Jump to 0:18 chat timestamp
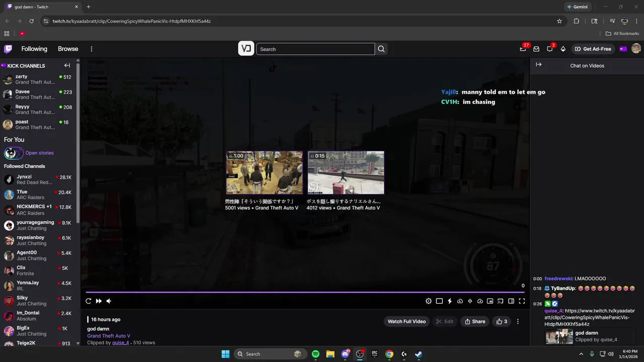This screenshot has height=362, width=644. tap(537, 289)
